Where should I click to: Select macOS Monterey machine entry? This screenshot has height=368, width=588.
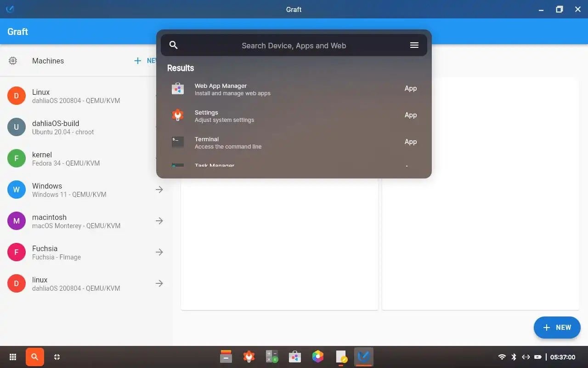(86, 221)
